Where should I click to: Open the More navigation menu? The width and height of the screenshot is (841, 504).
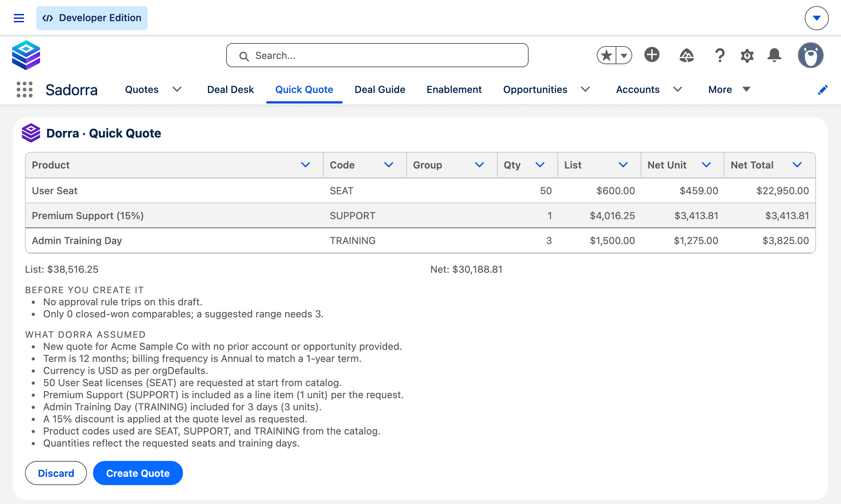(x=729, y=90)
